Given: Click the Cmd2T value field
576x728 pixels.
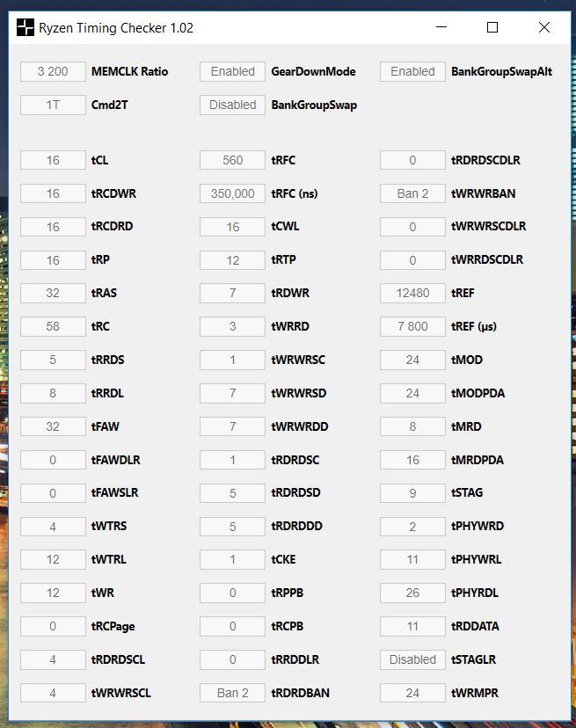Looking at the screenshot, I should click(x=53, y=105).
